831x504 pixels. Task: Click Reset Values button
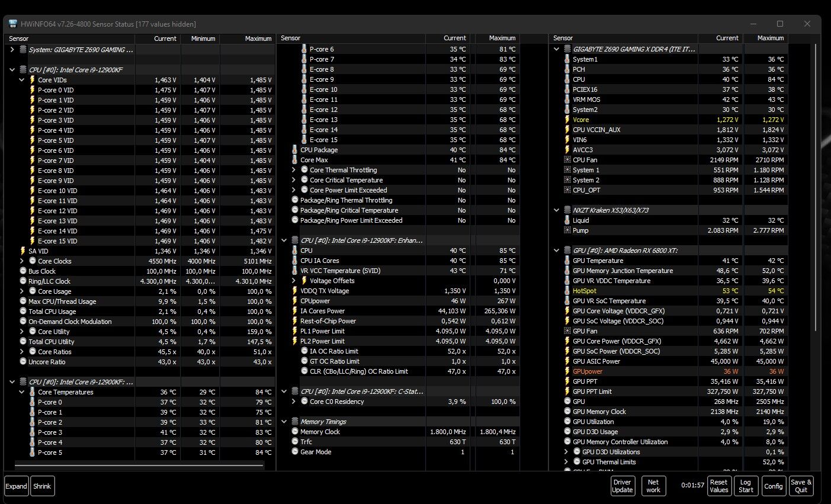(718, 486)
